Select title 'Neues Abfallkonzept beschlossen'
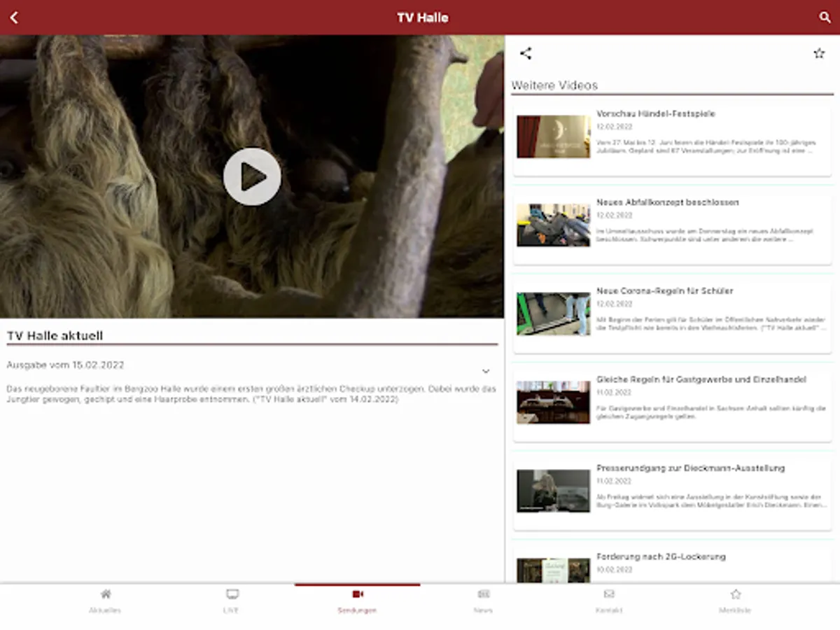This screenshot has width=840, height=630. click(x=668, y=202)
